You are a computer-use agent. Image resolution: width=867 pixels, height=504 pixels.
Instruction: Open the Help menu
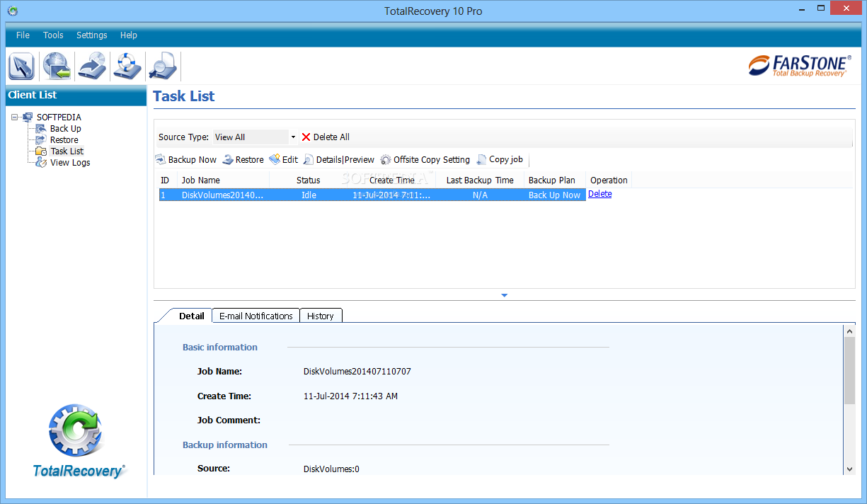(129, 35)
